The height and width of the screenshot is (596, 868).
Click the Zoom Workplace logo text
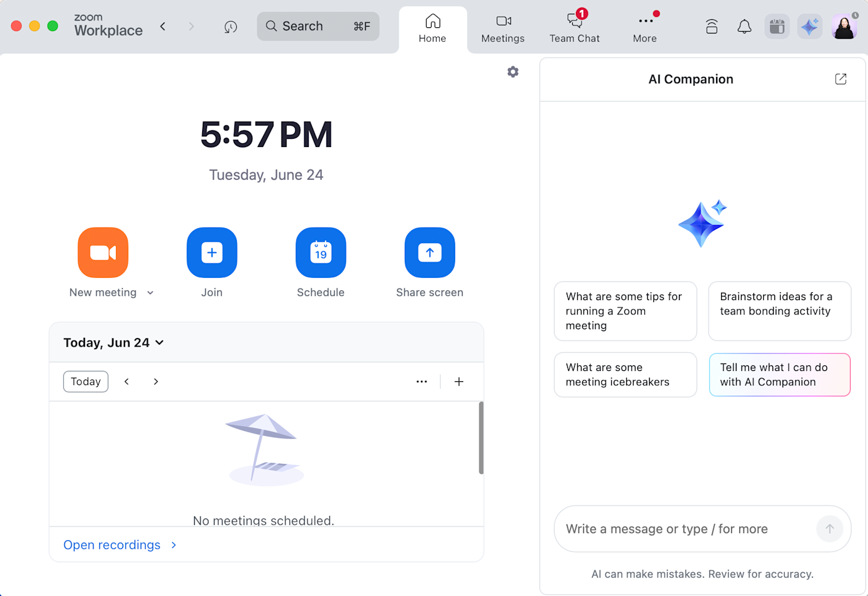[108, 25]
